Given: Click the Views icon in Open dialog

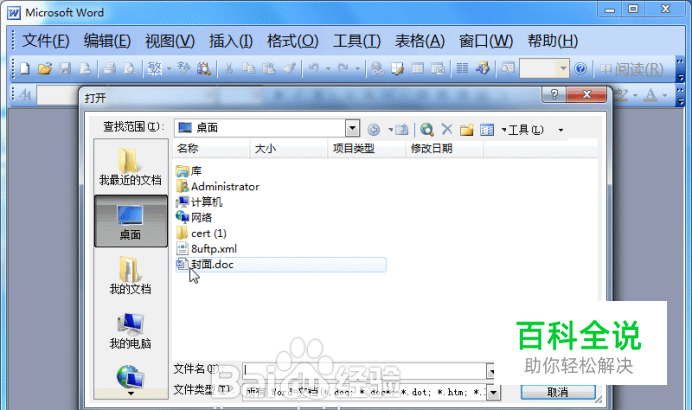Looking at the screenshot, I should (487, 130).
